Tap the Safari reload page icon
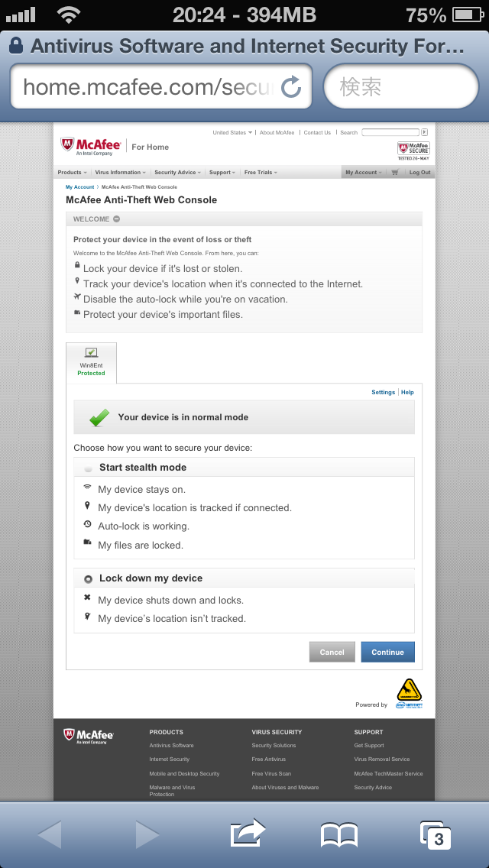The width and height of the screenshot is (489, 868). tap(291, 87)
